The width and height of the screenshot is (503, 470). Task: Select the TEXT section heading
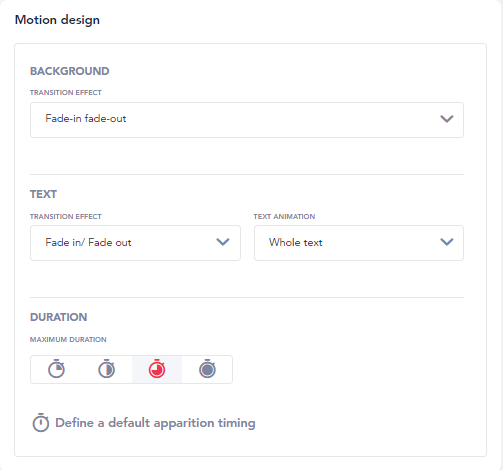[x=43, y=194]
